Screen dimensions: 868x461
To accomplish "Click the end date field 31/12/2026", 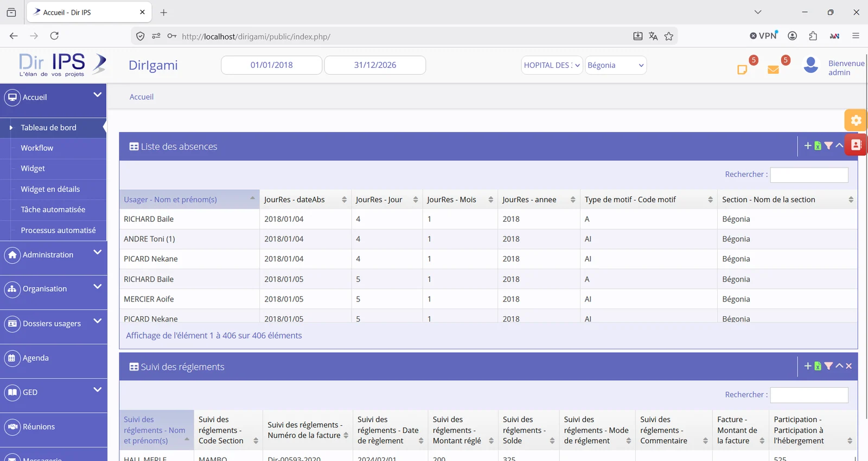I will 375,65.
